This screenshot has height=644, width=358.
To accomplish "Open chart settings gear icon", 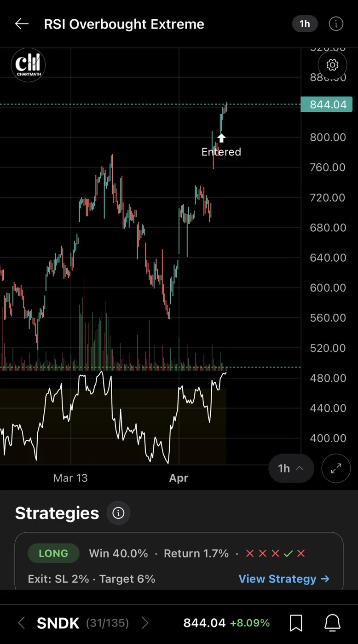I will tap(332, 65).
